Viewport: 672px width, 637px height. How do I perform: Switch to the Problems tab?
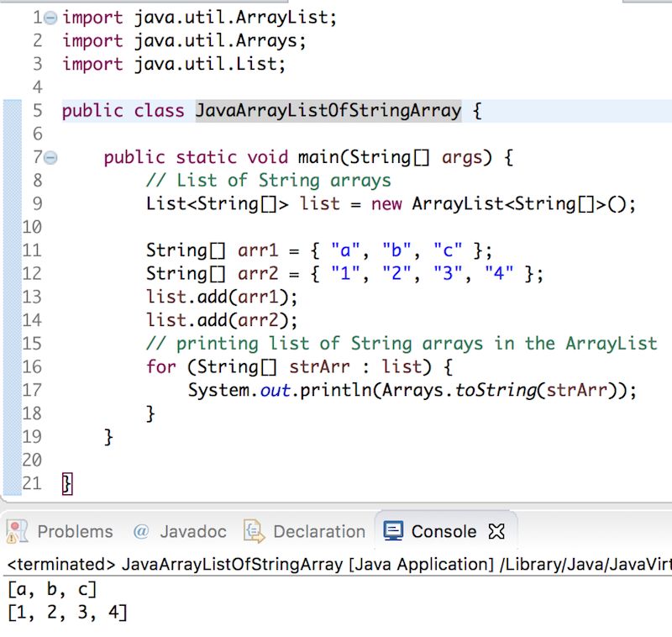[76, 531]
